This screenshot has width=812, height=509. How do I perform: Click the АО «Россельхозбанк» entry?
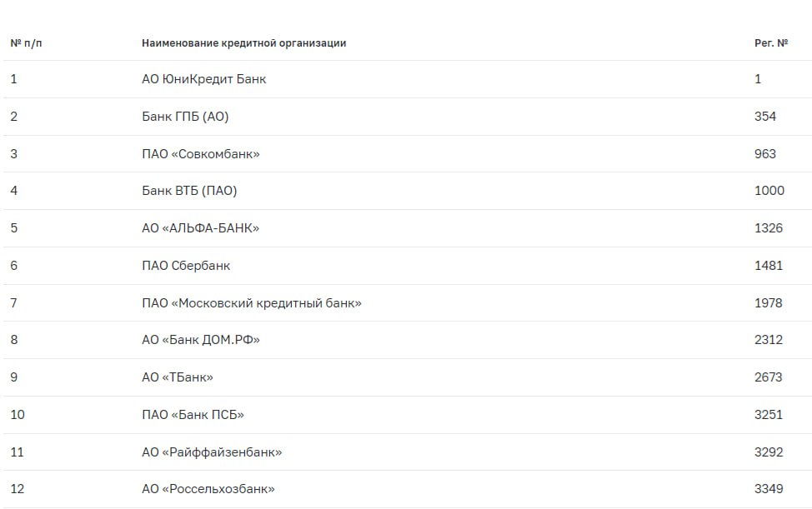pos(208,489)
